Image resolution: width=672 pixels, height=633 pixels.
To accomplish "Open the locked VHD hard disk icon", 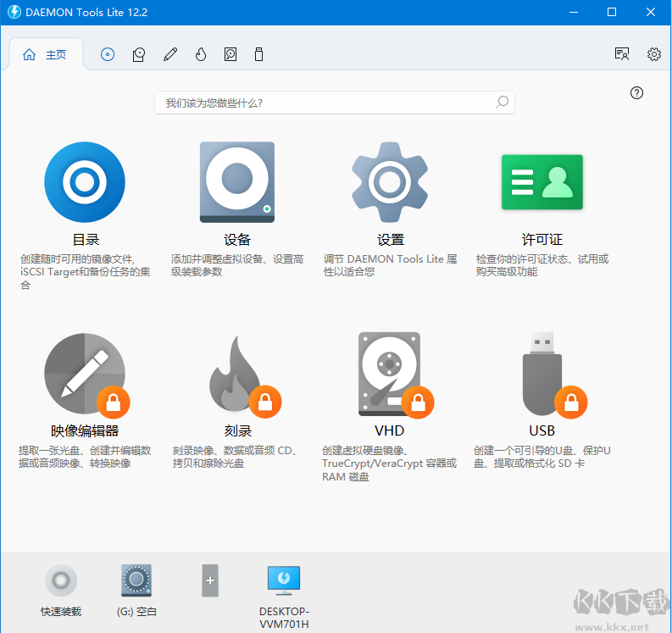I will (x=396, y=375).
